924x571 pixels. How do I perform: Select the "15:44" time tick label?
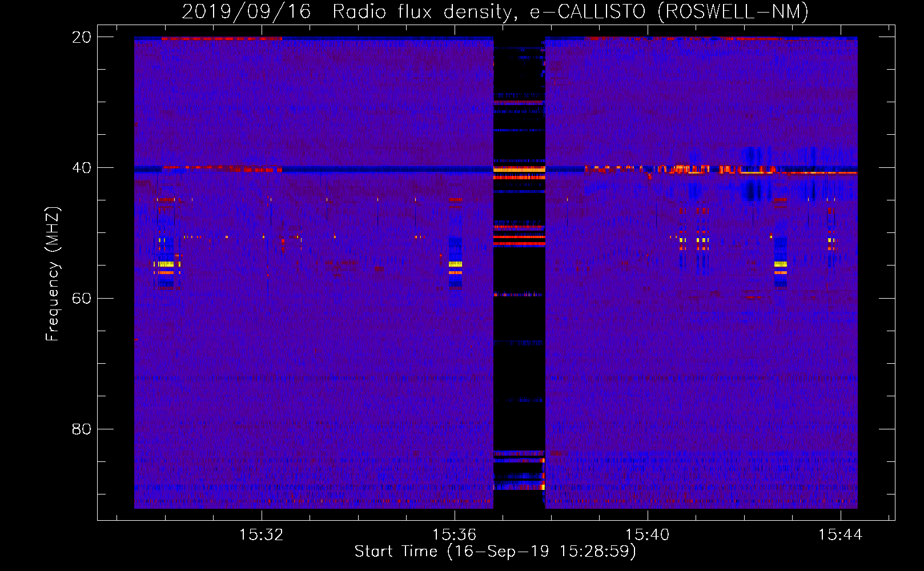[x=841, y=535]
